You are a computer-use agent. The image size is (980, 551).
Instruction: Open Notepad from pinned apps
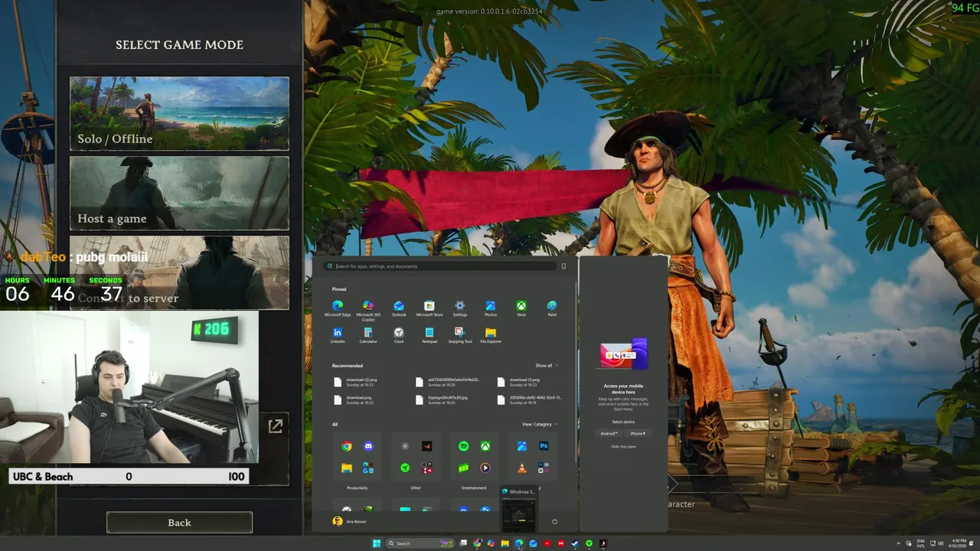point(430,335)
